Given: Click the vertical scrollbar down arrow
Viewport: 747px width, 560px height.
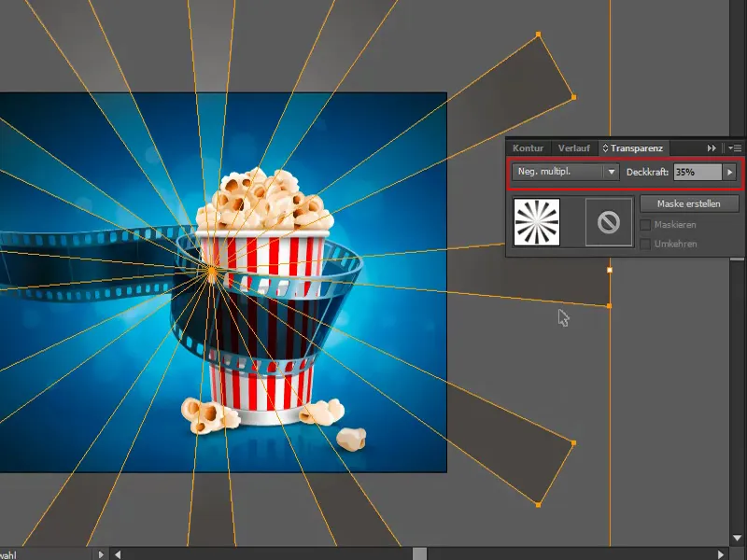Looking at the screenshot, I should pyautogui.click(x=737, y=539).
